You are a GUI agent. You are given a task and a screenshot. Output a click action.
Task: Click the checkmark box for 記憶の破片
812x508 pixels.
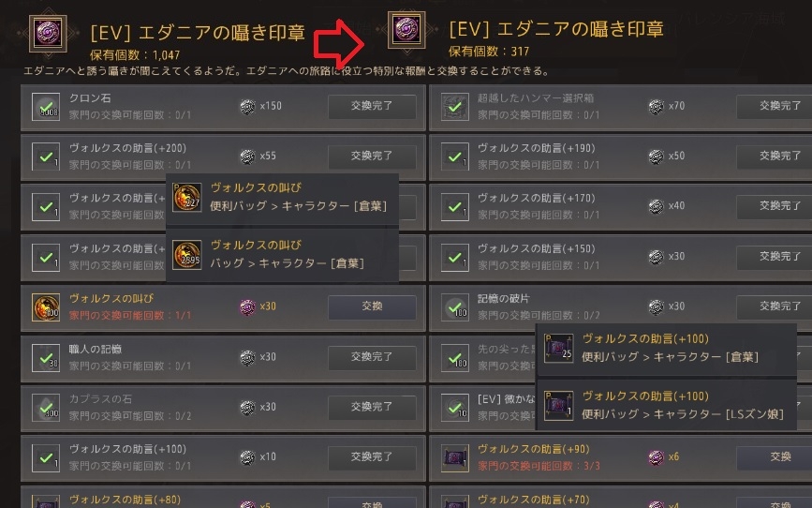(455, 307)
